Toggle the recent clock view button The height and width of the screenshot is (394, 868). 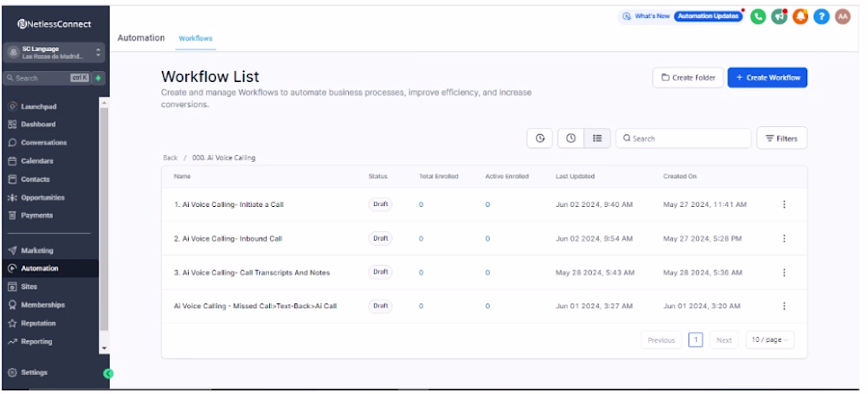coord(571,138)
